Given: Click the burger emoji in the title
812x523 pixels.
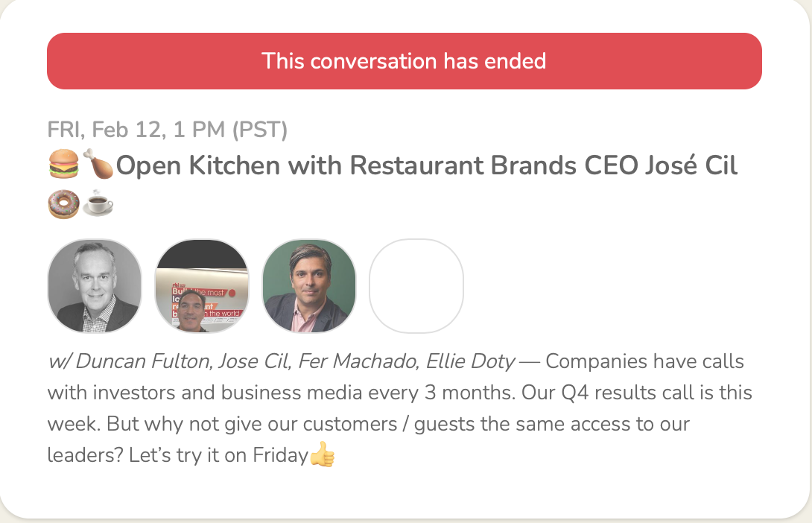Looking at the screenshot, I should (x=63, y=165).
